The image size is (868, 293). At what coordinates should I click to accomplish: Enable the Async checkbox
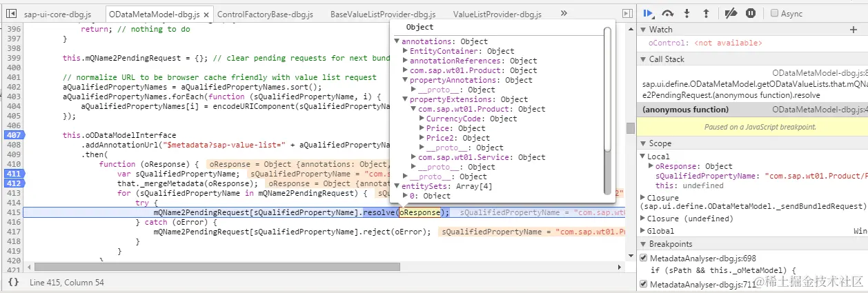coord(774,13)
